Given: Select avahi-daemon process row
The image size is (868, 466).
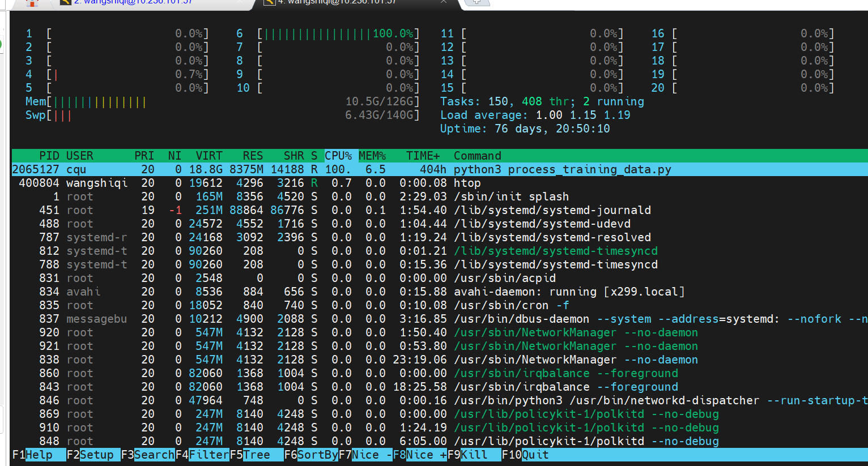Looking at the screenshot, I should pyautogui.click(x=440, y=292).
